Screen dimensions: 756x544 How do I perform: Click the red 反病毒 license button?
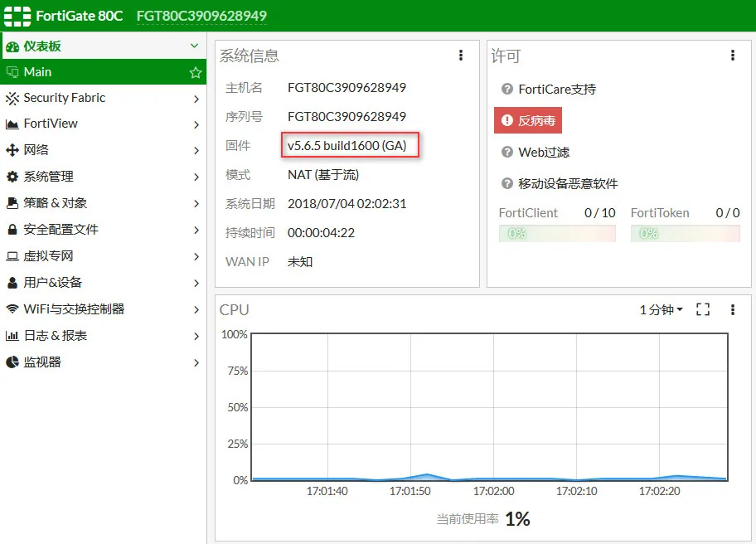tap(528, 120)
